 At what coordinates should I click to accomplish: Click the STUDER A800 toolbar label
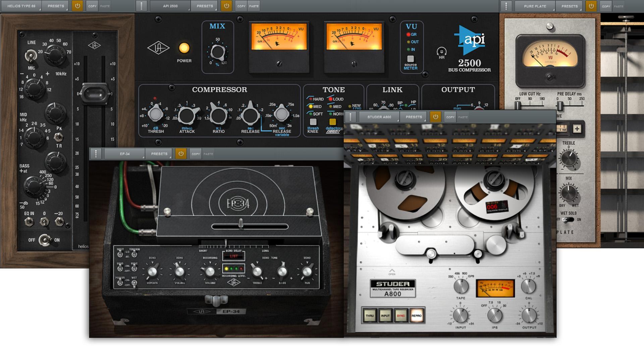coord(379,117)
